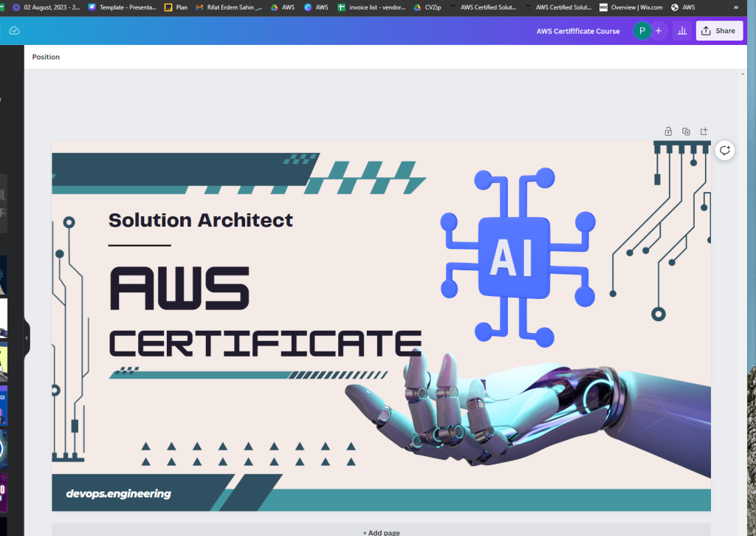The image size is (756, 536).
Task: Open the 02 August, 2023 bookmark
Action: [x=46, y=7]
